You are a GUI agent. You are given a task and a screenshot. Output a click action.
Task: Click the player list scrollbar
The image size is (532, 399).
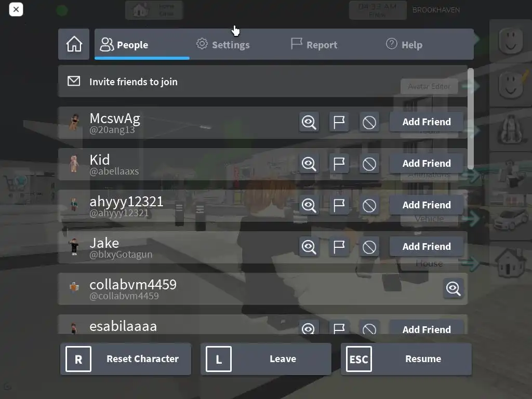(470, 118)
